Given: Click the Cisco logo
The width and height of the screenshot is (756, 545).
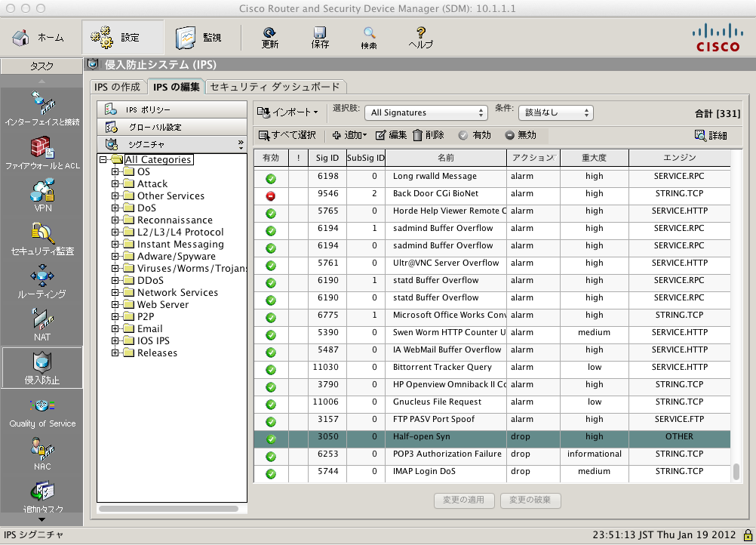Looking at the screenshot, I should click(718, 38).
